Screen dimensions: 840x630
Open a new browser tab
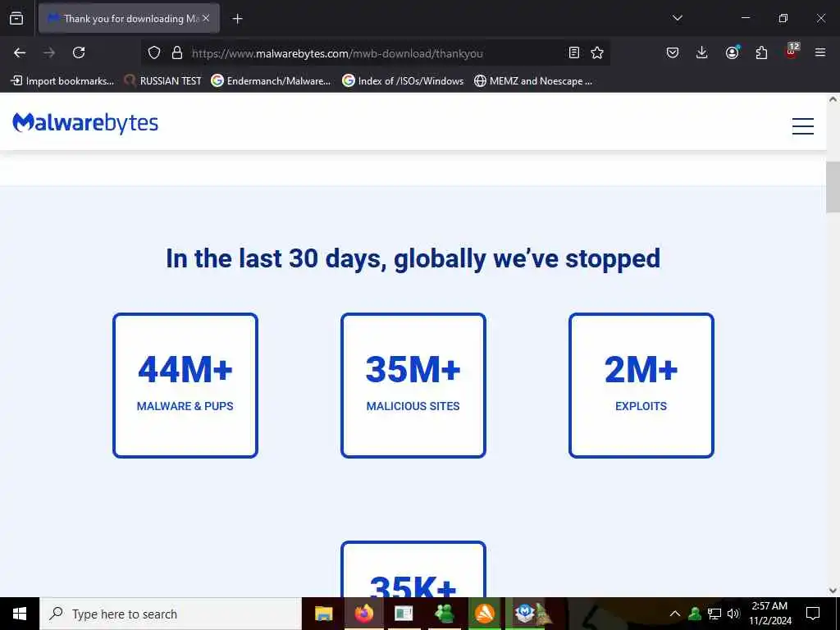coord(237,19)
